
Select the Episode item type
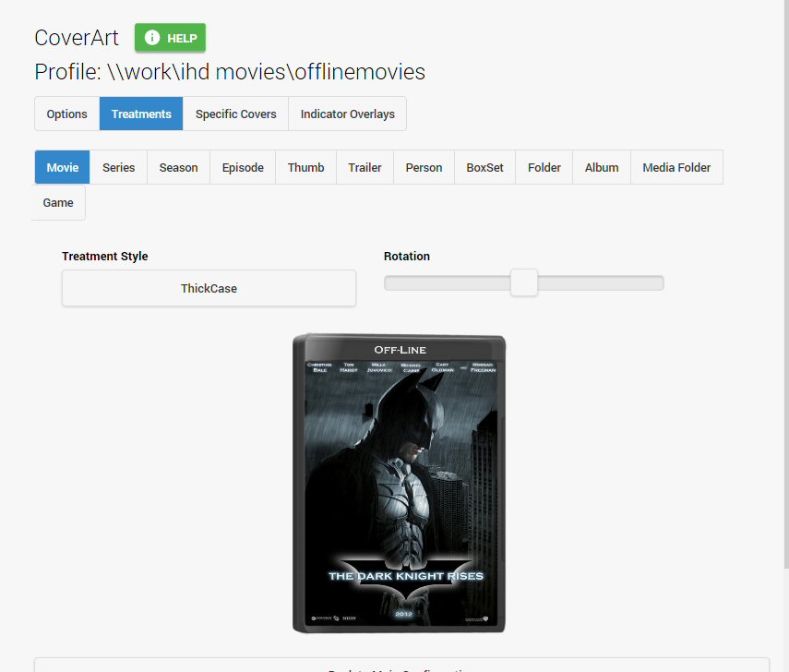pos(243,167)
